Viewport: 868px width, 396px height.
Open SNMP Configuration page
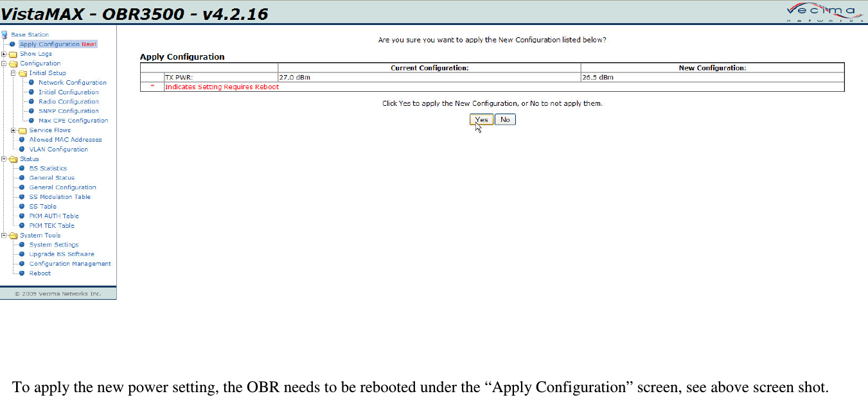[x=69, y=111]
